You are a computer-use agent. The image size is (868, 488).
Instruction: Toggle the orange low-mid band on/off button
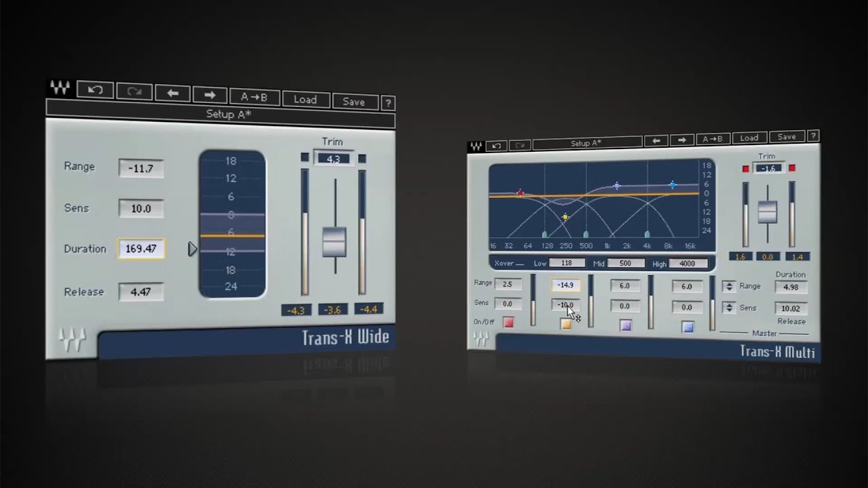click(566, 324)
